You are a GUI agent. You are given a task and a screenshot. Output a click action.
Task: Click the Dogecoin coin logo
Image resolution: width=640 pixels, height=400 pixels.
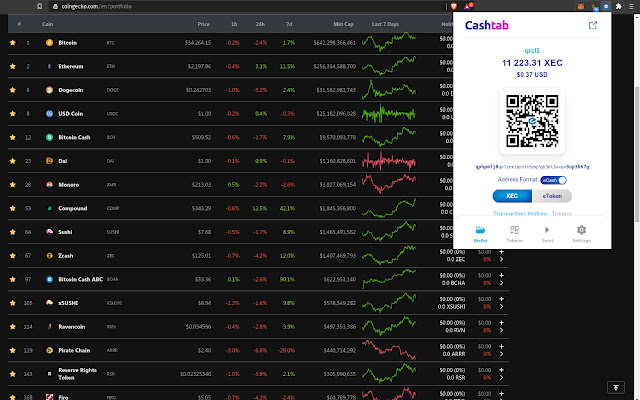pos(49,90)
